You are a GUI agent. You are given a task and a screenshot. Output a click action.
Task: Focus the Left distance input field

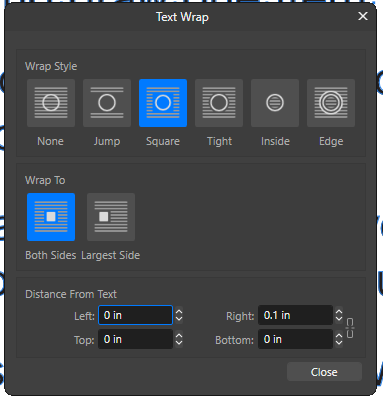135,315
